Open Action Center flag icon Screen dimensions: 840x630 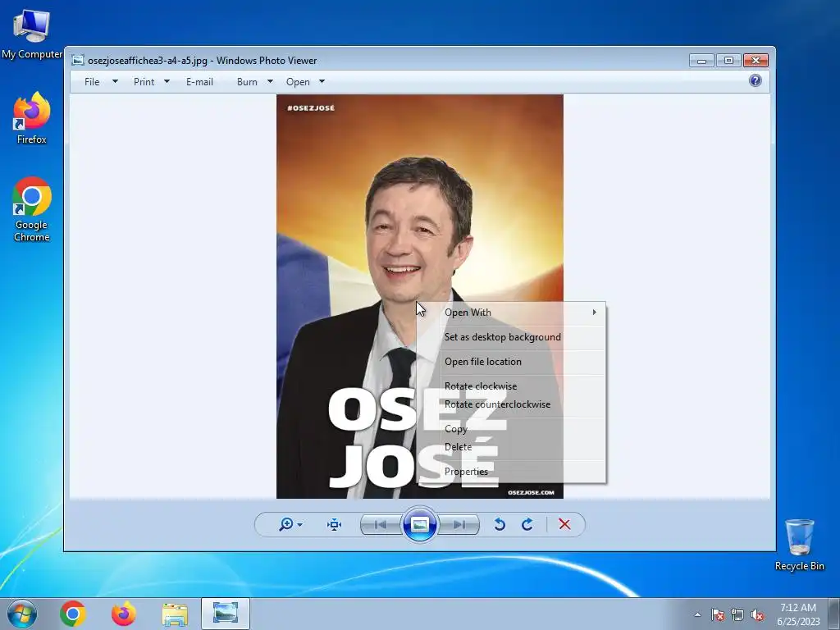[718, 614]
